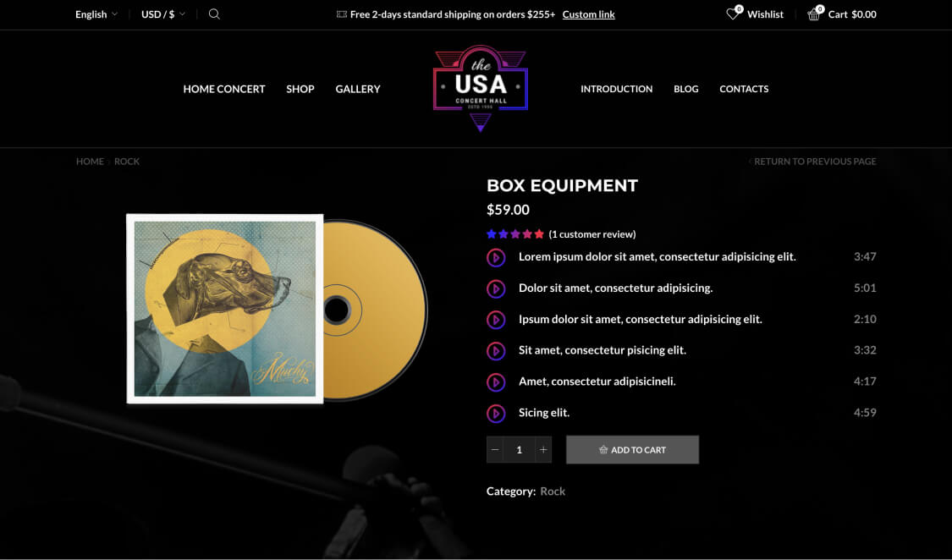Decrease quantity with the minus button
The width and height of the screenshot is (952, 560).
(x=495, y=449)
